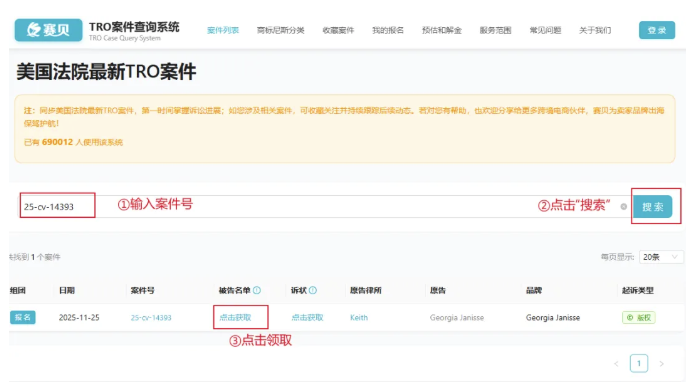
Task: Click the 版权 tag in the row
Action: (x=639, y=317)
